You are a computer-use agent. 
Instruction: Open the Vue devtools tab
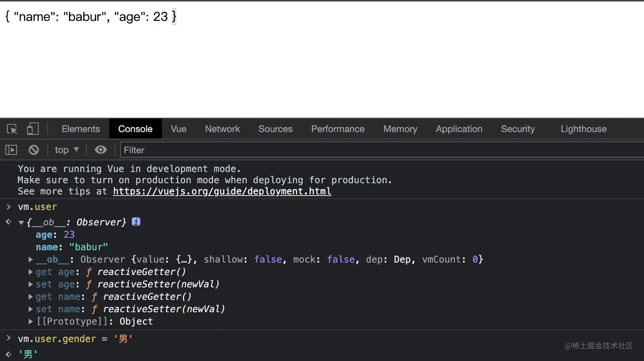[x=178, y=129]
